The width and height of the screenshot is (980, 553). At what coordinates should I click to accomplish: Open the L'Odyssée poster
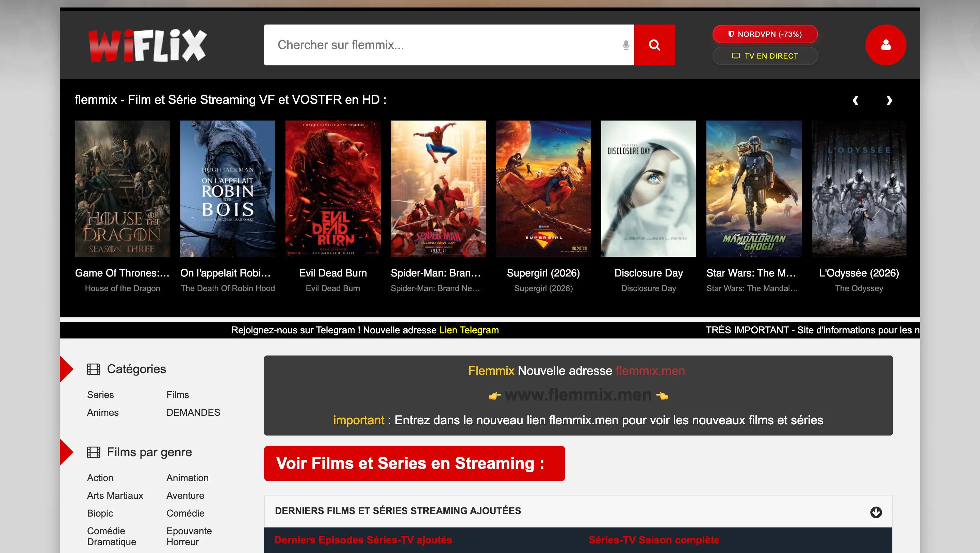[x=859, y=188]
